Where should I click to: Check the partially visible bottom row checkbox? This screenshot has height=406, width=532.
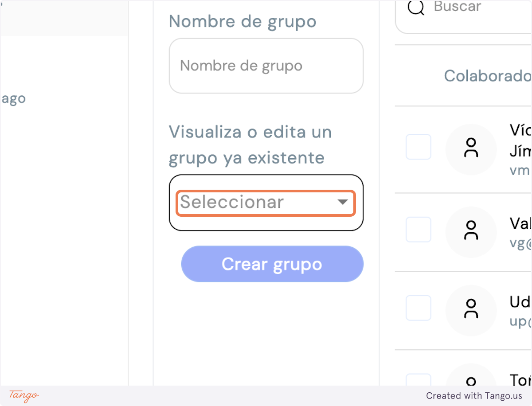(419, 379)
